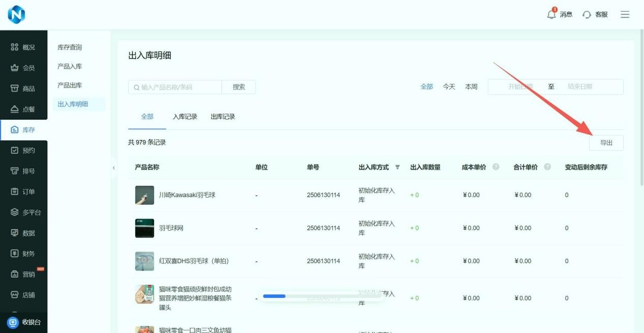This screenshot has width=644, height=333.
Task: Open the 营销 marketing module
Action: tap(23, 274)
